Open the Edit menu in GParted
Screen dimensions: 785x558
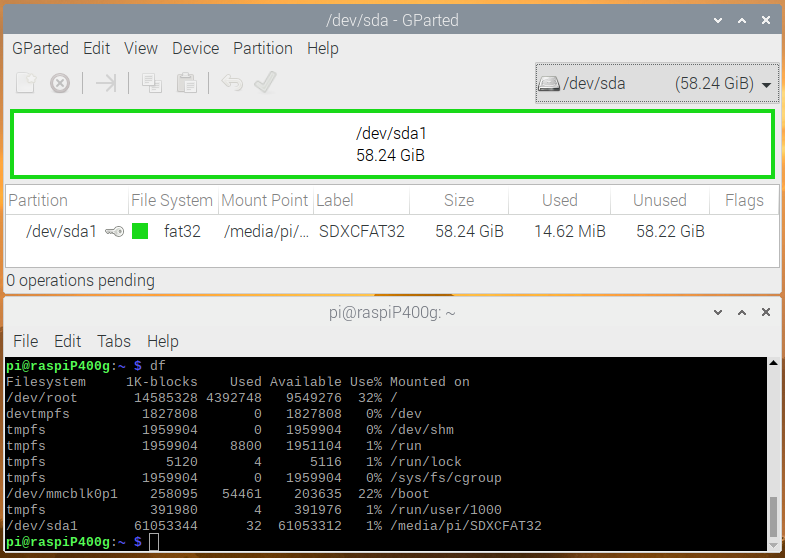click(97, 49)
